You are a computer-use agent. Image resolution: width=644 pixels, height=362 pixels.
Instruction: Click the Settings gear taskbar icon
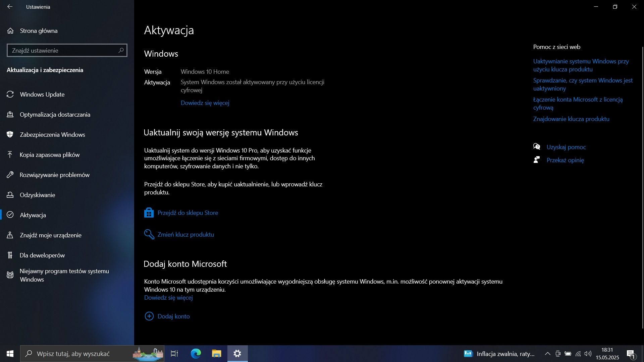[237, 354]
